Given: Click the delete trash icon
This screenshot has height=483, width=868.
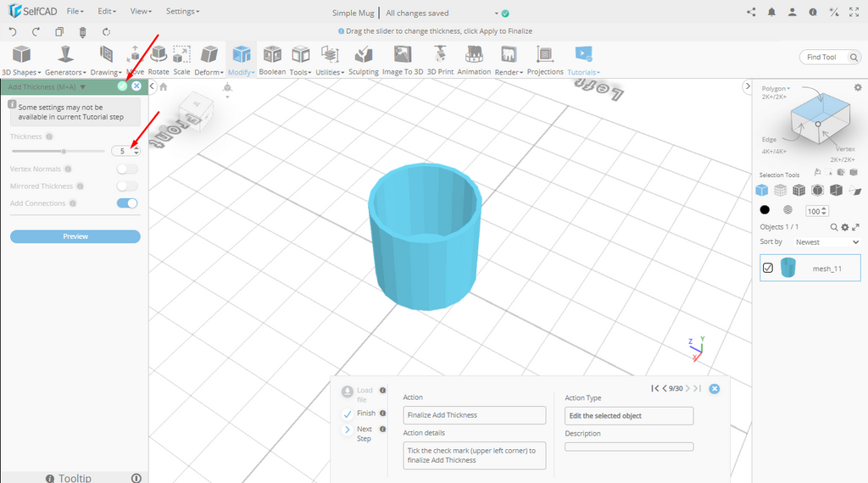Looking at the screenshot, I should coord(82,32).
